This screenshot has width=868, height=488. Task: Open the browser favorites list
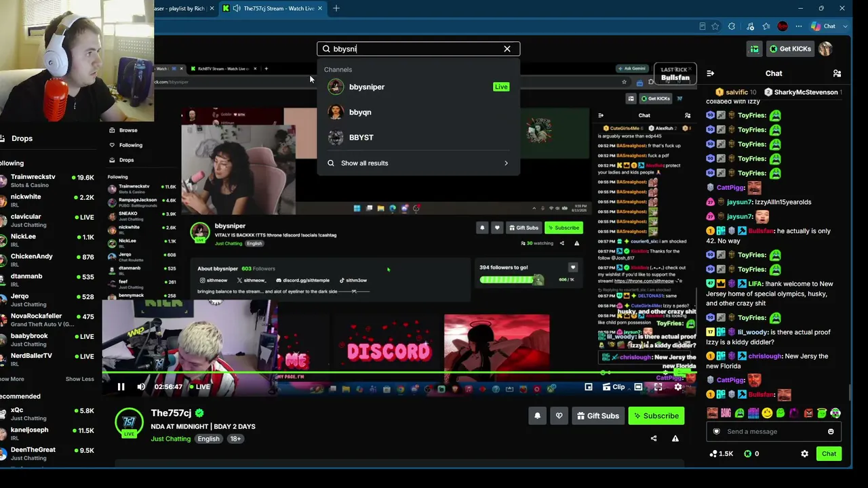pos(766,26)
